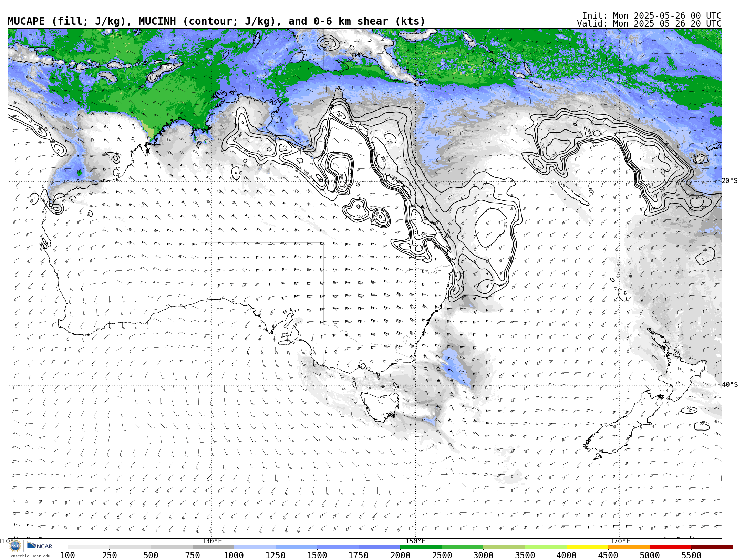Click the 4500 colorbar tick label
Screen dimensions: 744x560
click(608, 556)
